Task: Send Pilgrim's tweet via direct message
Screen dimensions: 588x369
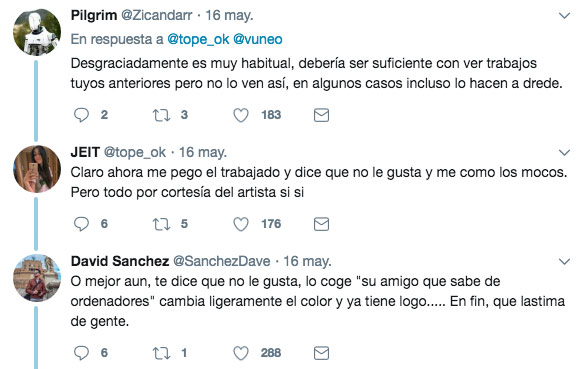Action: tap(321, 115)
